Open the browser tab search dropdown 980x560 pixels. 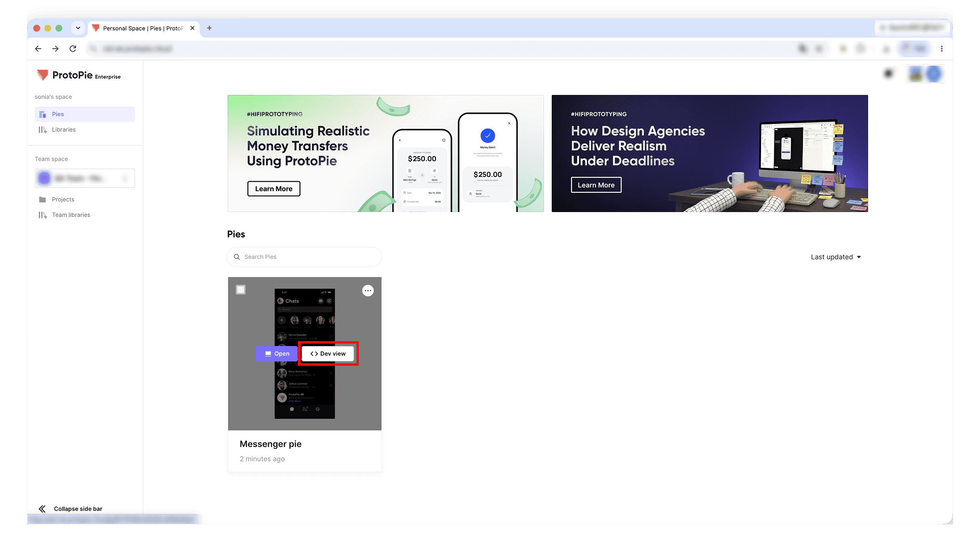tap(78, 28)
